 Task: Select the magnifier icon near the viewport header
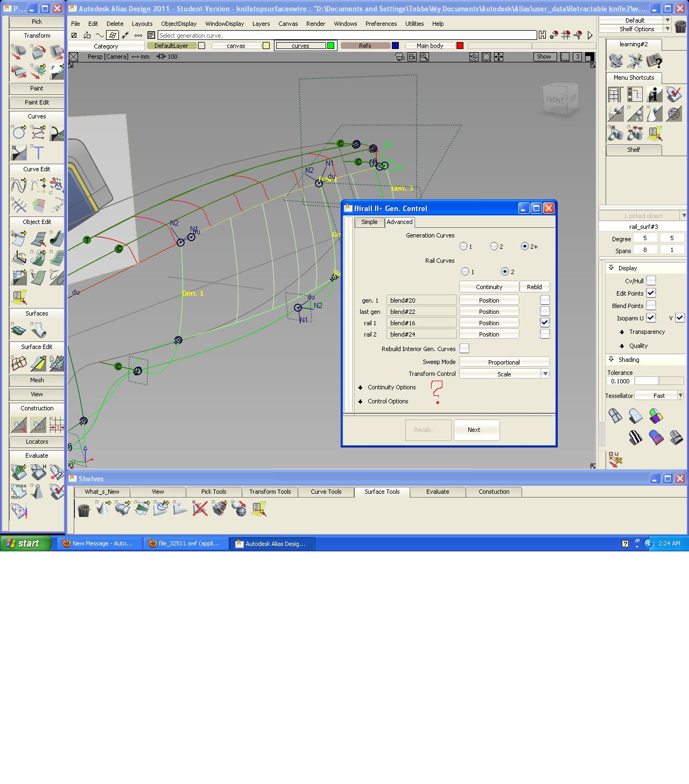[x=425, y=57]
